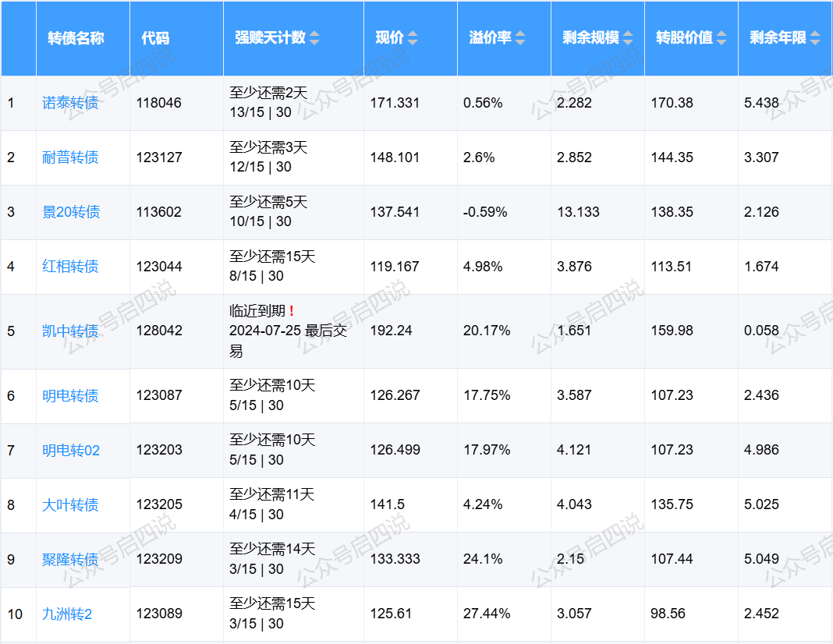Viewport: 833px width, 644px height.
Task: Open the 诺泰转债 bond link
Action: [70, 103]
